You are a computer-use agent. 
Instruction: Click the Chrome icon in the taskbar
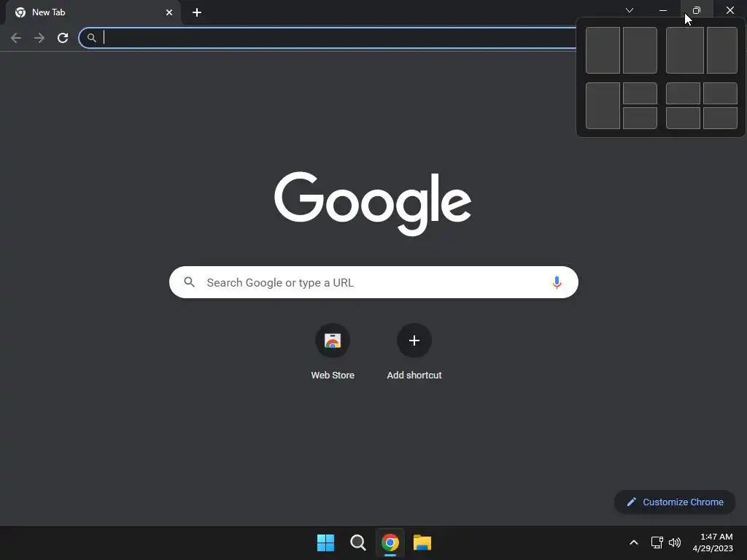click(390, 542)
